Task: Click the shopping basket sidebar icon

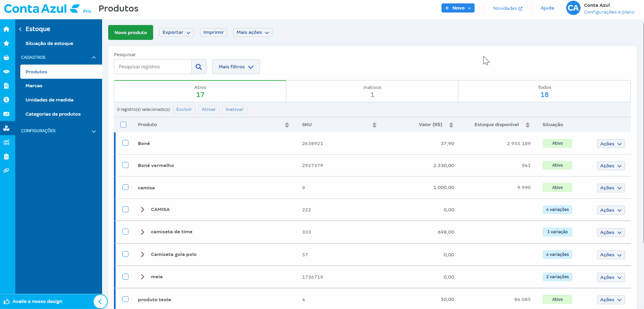Action: click(6, 57)
